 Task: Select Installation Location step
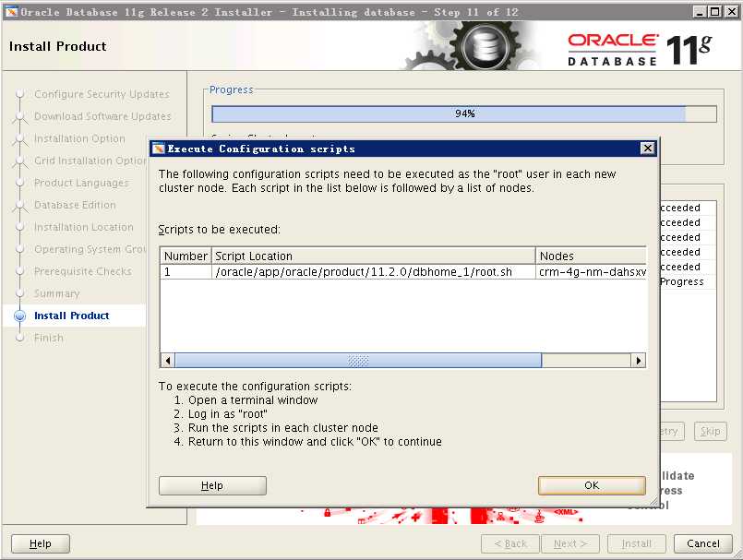point(83,227)
